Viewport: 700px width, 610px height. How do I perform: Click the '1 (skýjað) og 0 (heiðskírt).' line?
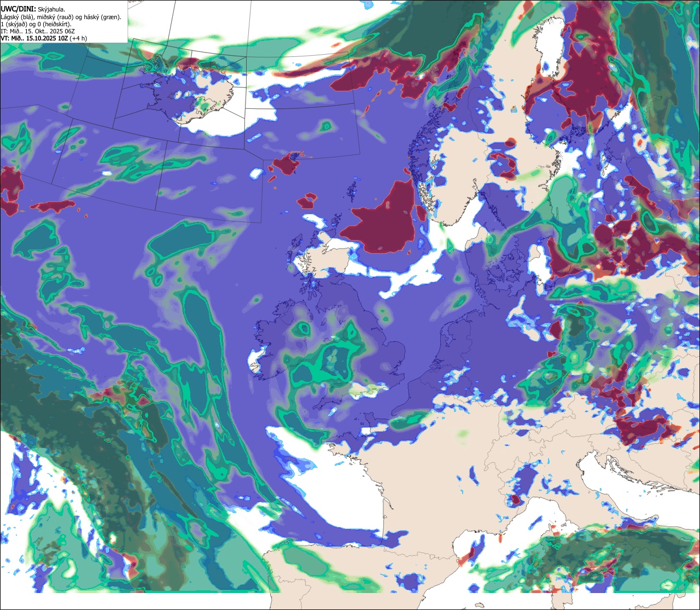point(36,24)
